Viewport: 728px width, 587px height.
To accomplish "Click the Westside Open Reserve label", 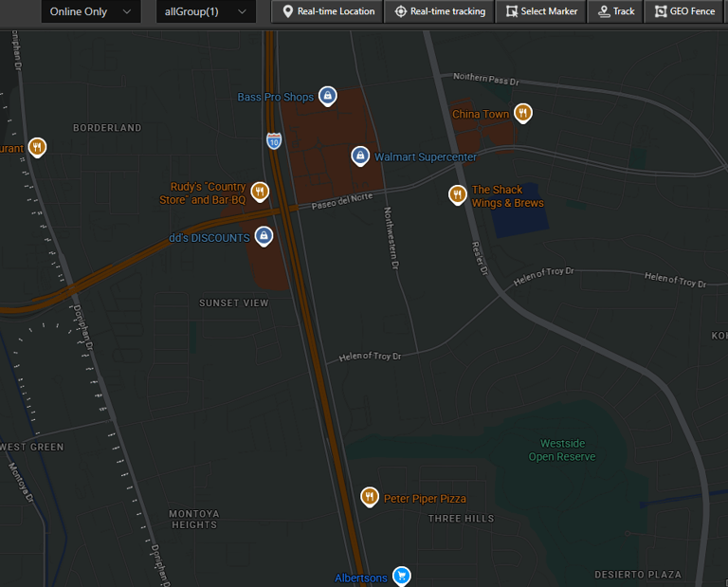I will tap(562, 450).
